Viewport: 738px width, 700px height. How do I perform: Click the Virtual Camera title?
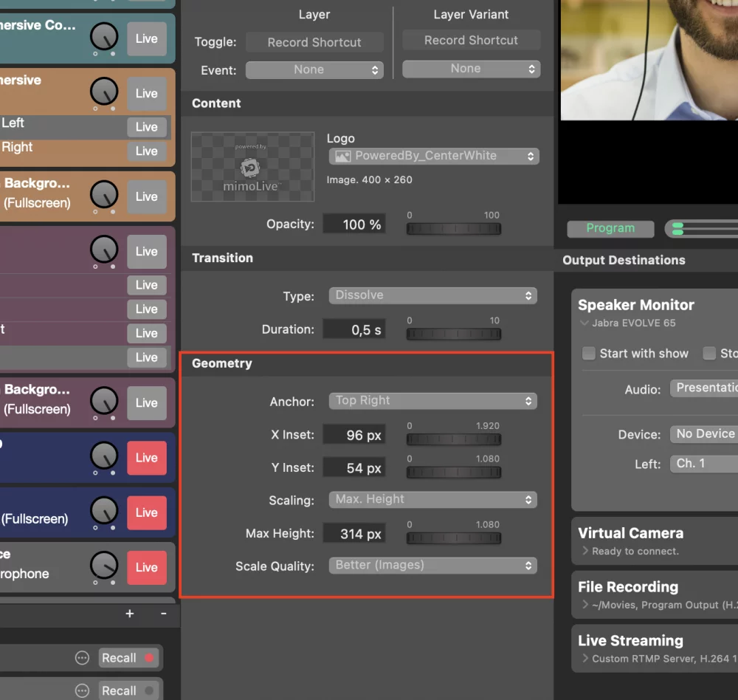[631, 533]
